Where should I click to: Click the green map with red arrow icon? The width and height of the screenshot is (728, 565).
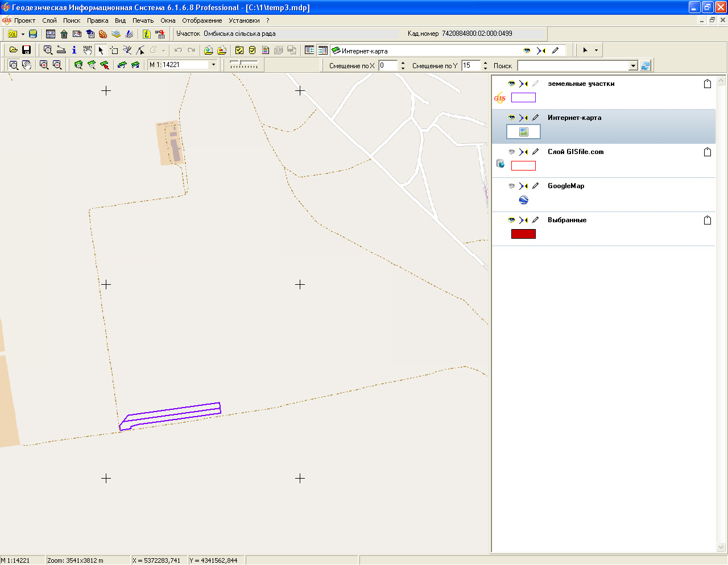tap(105, 65)
